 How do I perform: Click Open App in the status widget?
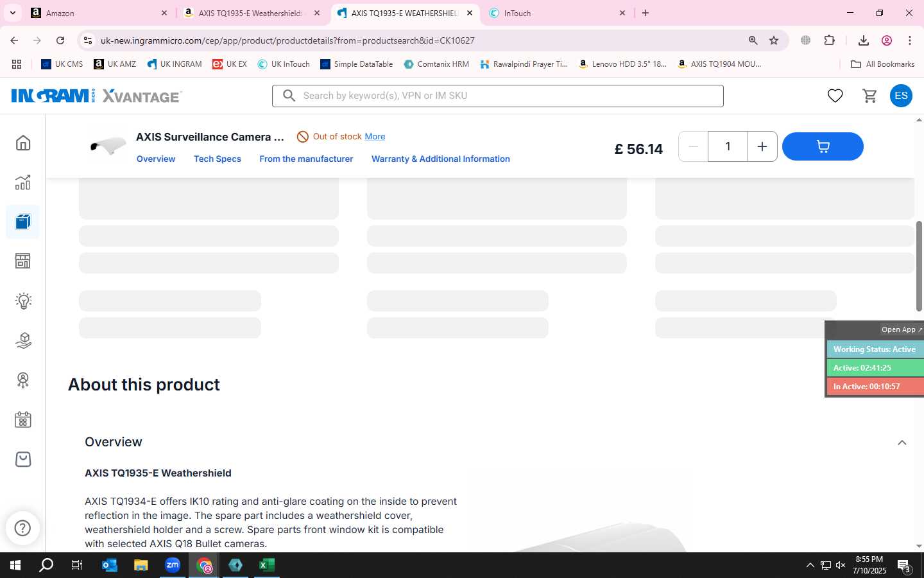[x=901, y=329]
